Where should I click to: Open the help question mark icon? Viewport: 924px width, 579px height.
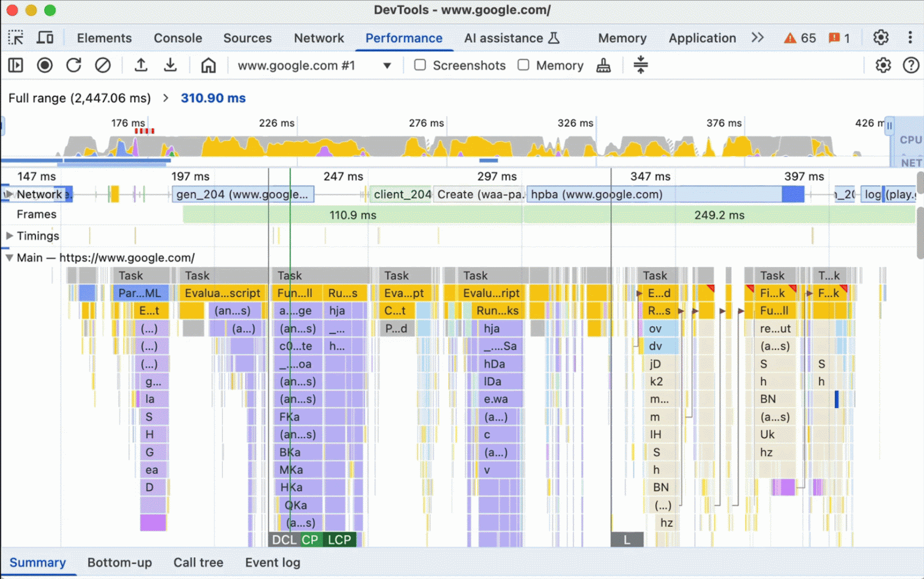pyautogui.click(x=911, y=65)
